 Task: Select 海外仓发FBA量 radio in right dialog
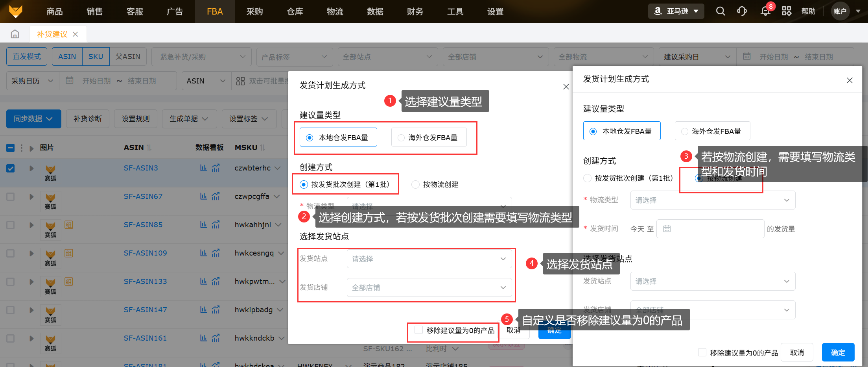(x=685, y=132)
